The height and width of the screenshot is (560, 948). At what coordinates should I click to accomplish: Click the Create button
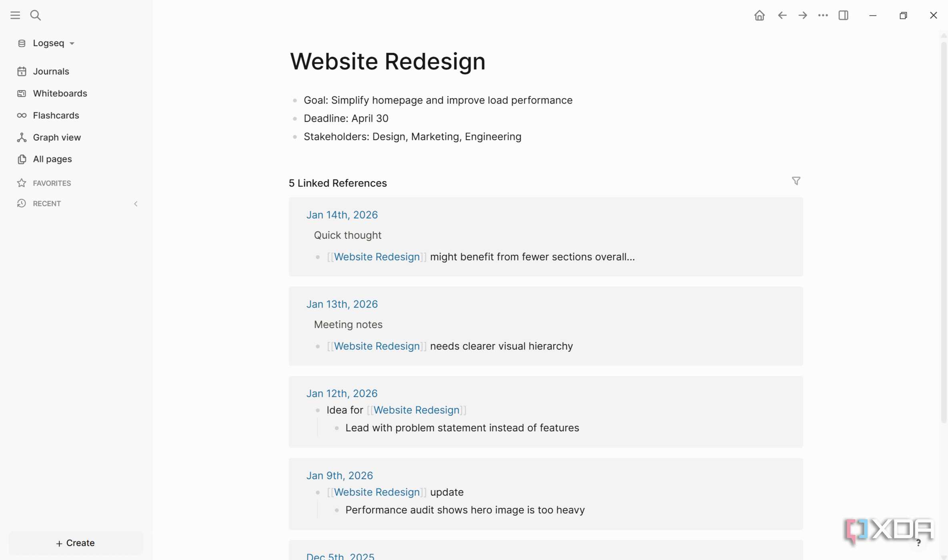tap(75, 543)
